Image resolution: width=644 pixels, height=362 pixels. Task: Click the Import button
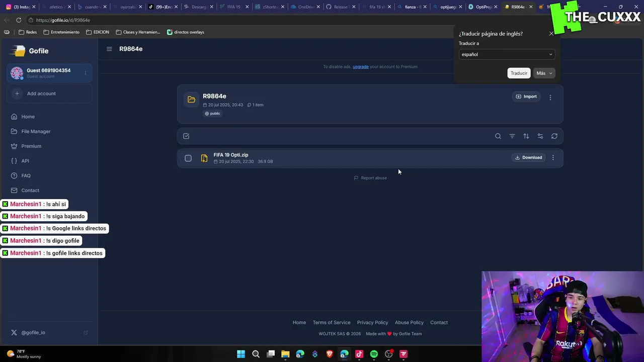(x=526, y=97)
